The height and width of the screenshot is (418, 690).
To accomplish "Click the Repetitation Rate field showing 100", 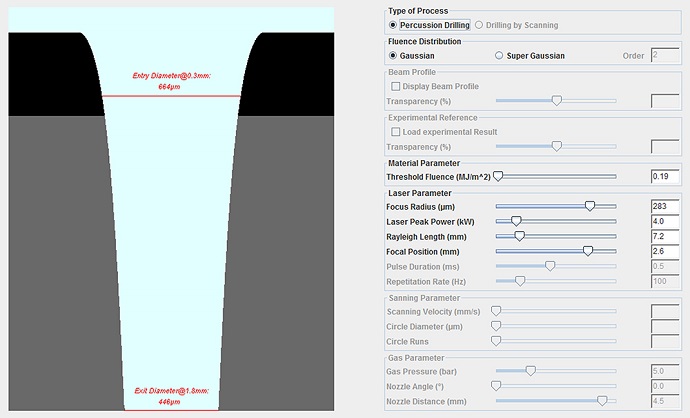I will (665, 281).
